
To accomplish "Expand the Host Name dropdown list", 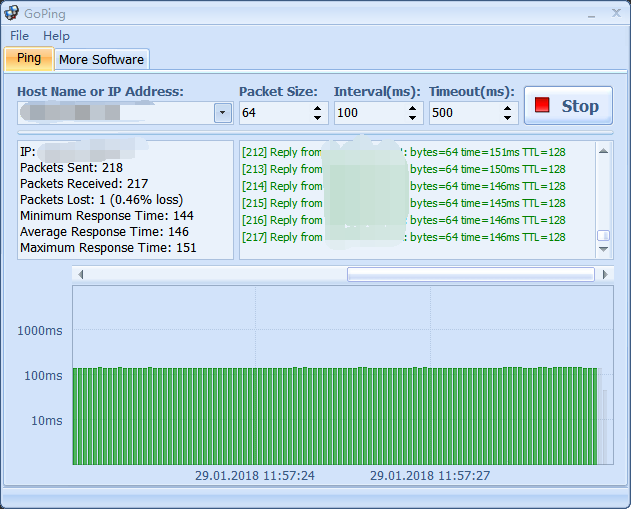I will (222, 113).
